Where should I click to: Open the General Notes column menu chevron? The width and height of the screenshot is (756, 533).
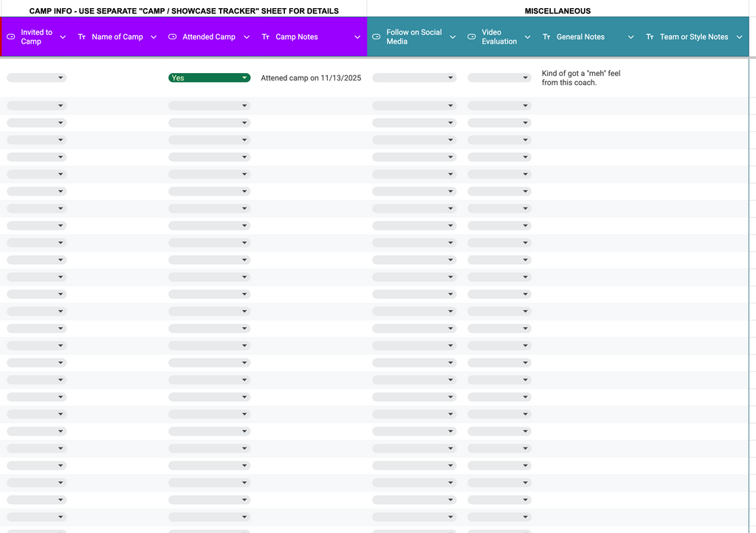click(630, 37)
